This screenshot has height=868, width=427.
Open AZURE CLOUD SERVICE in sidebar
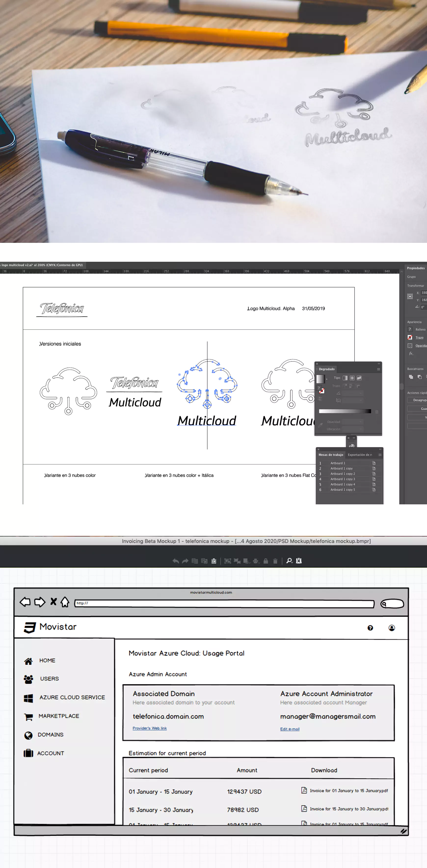pyautogui.click(x=64, y=698)
